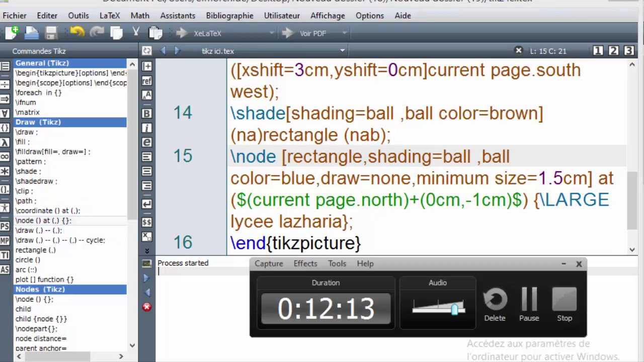The image size is (644, 362).
Task: Paste from clipboard with the Paste icon
Action: click(155, 33)
